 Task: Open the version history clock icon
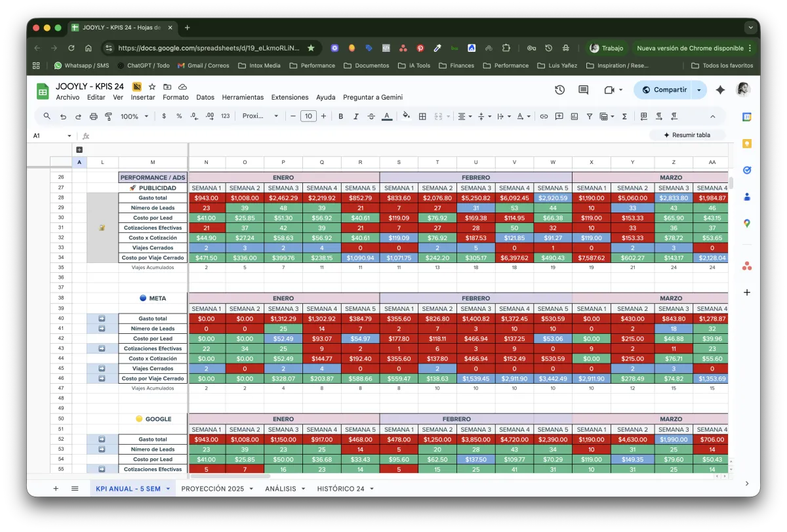coord(559,90)
